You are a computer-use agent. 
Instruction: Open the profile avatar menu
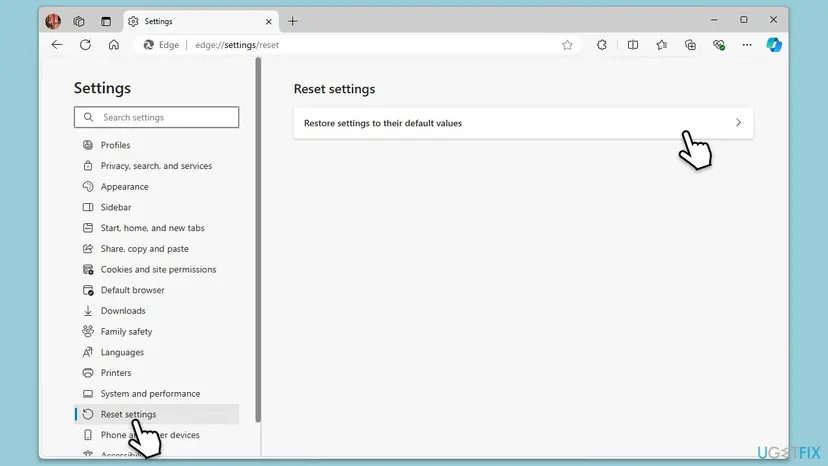coord(53,21)
